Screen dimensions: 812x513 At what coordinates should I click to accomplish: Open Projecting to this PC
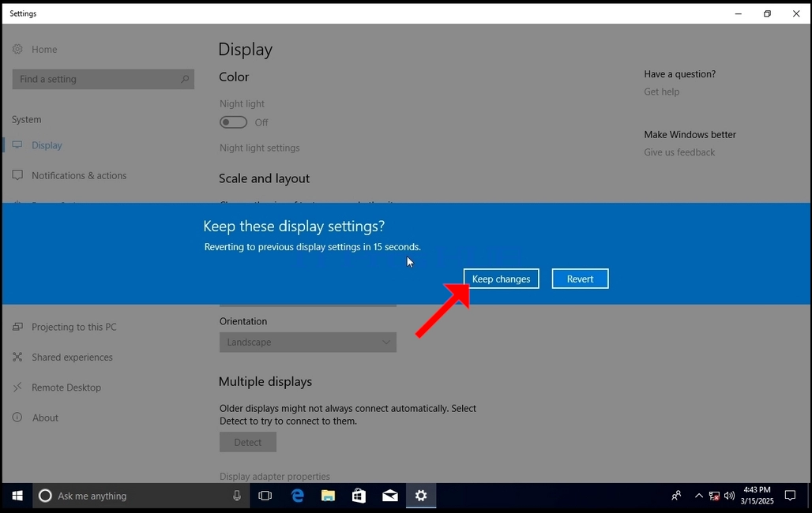(73, 328)
